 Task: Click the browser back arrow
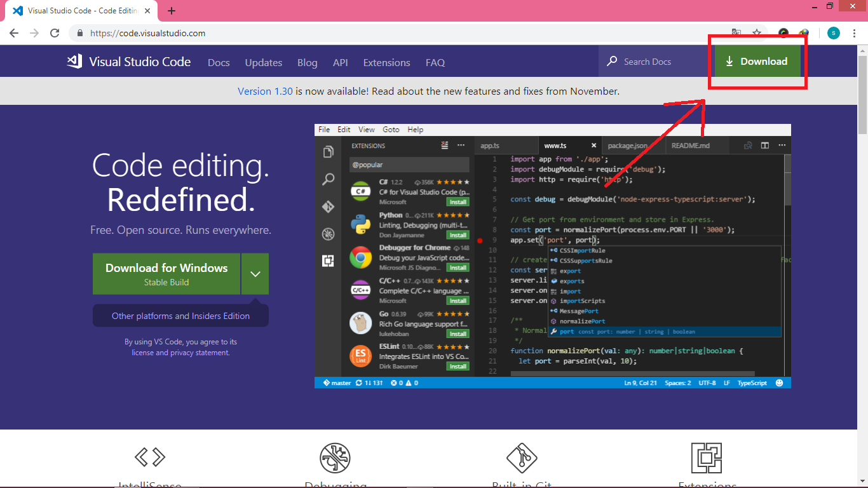coord(14,33)
